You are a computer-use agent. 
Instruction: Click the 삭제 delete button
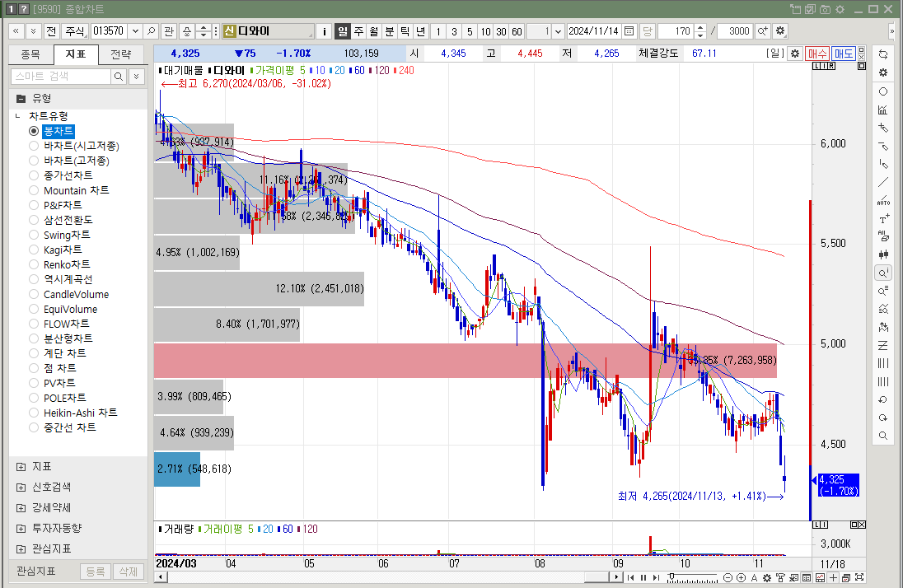coord(129,572)
